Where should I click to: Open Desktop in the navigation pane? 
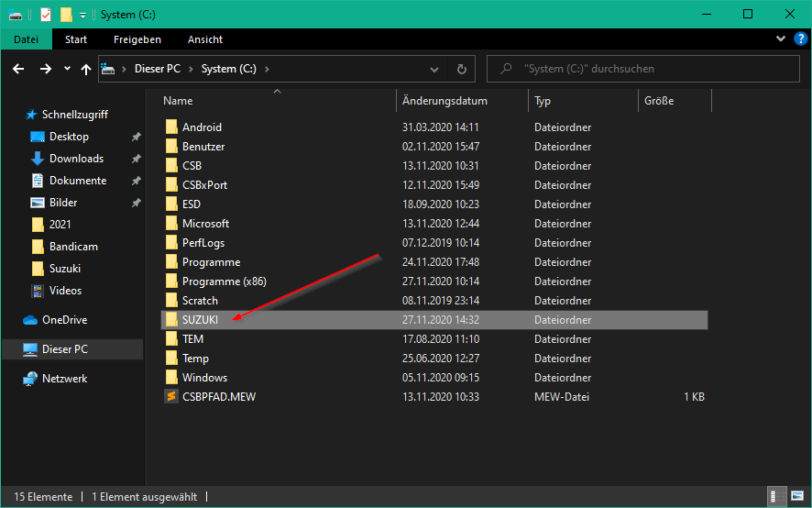(x=69, y=137)
